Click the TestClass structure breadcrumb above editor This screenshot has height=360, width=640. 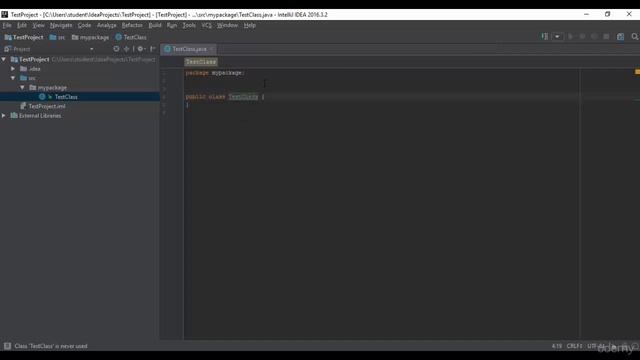[x=200, y=62]
